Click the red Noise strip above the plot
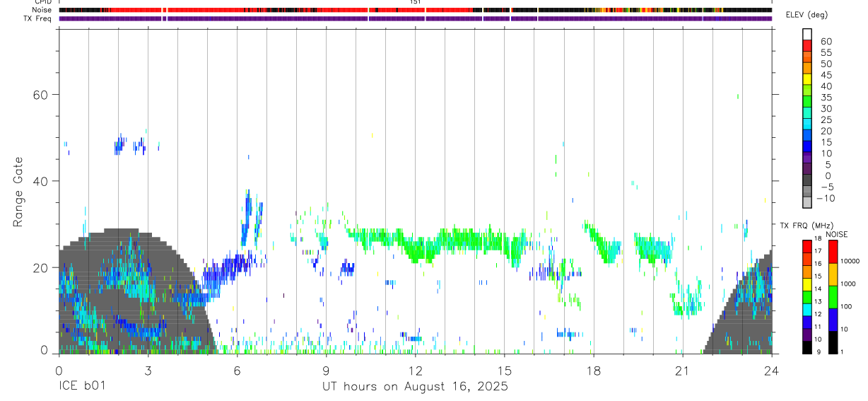The width and height of the screenshot is (868, 401). (415, 10)
